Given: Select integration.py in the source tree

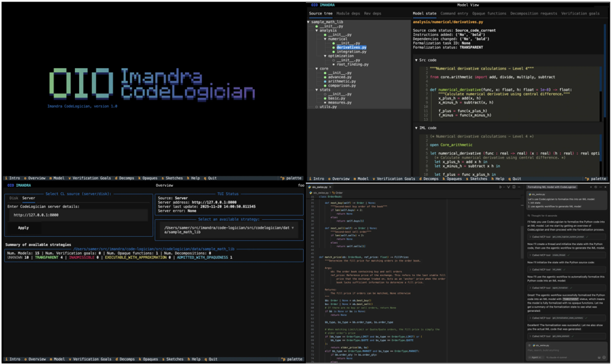Looking at the screenshot, I should click(351, 52).
